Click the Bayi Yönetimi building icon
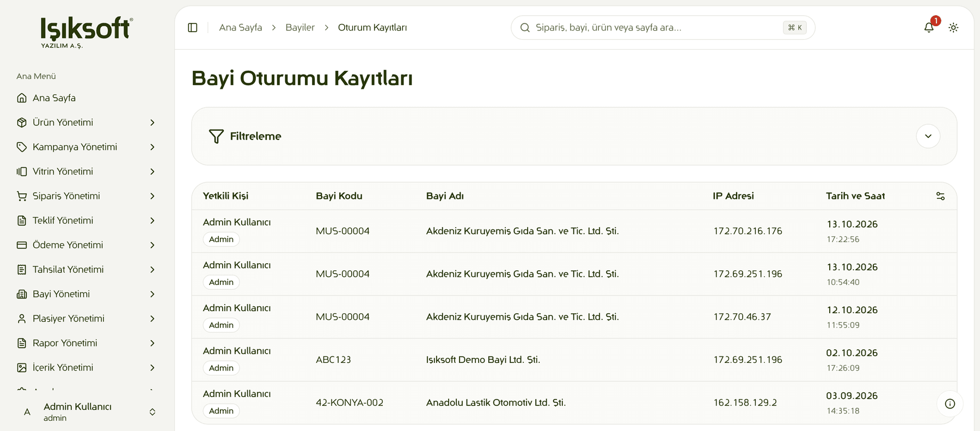Viewport: 980px width, 431px height. click(22, 294)
